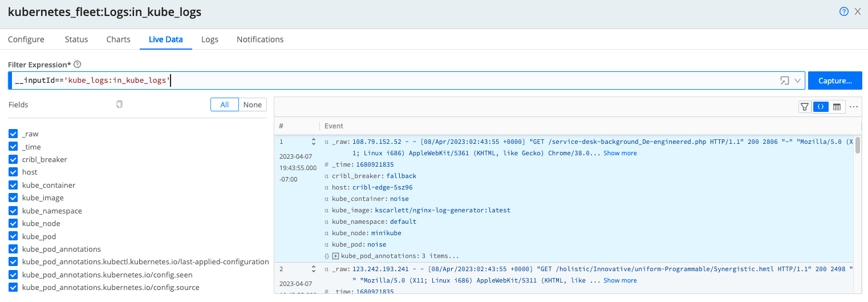
Task: Switch to the Charts tab
Action: point(118,39)
